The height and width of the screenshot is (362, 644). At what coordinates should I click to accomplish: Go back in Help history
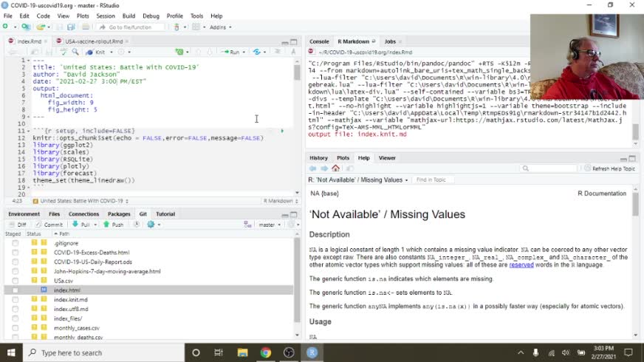coord(313,168)
